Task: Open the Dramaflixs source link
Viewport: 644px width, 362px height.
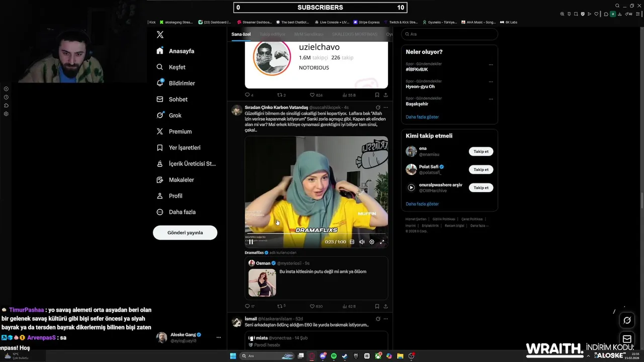Action: [x=257, y=252]
